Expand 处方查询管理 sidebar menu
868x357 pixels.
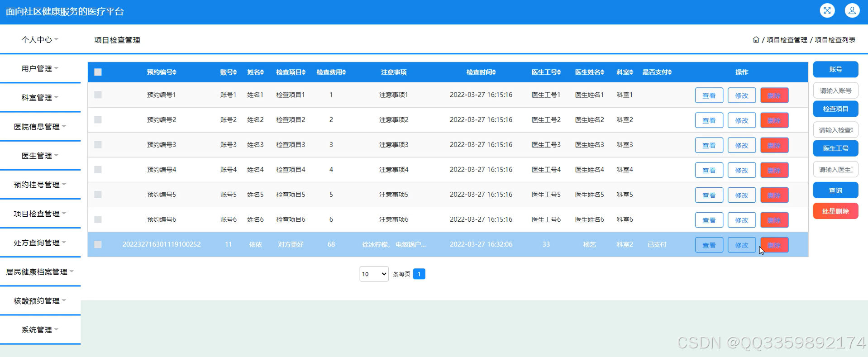pos(40,242)
